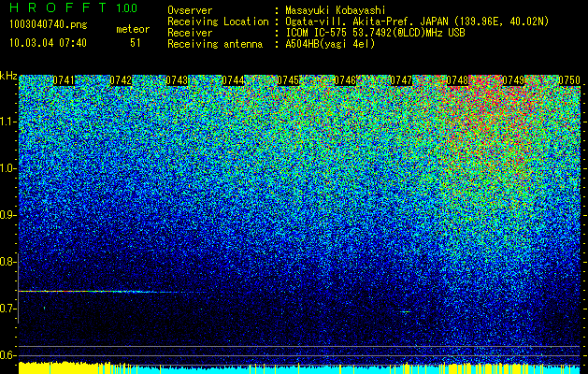Click the 0749 time marker

point(513,80)
